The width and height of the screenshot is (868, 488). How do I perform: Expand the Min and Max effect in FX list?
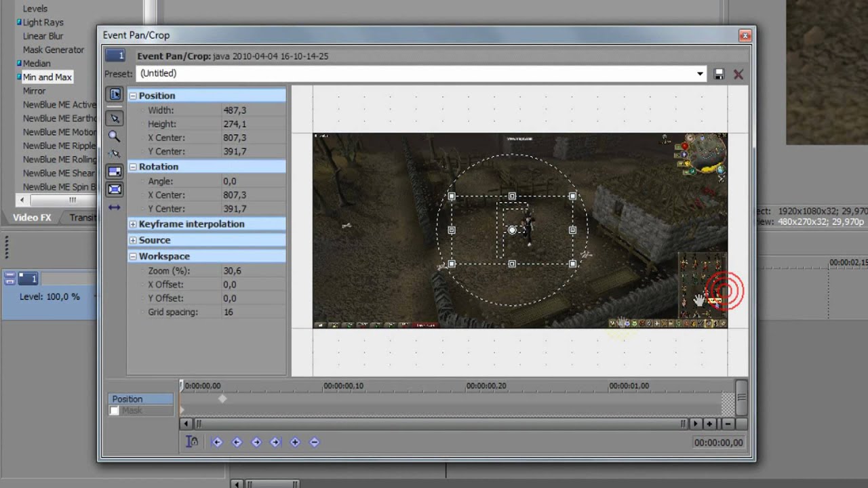tap(20, 77)
